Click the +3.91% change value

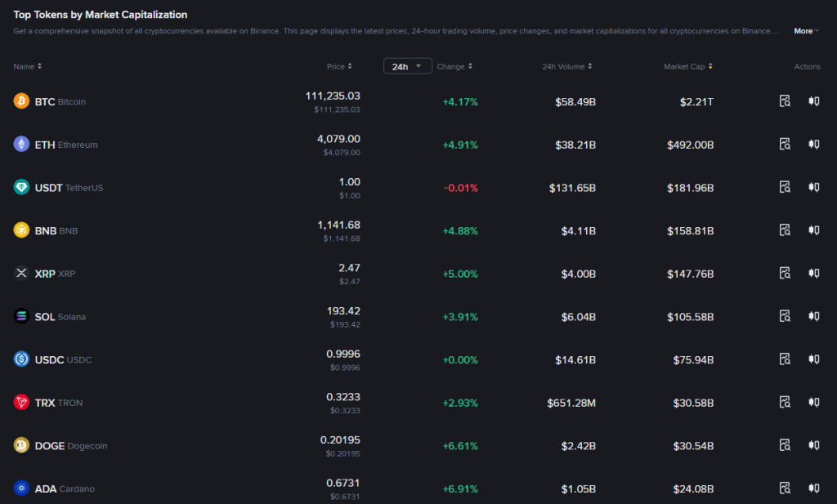[460, 317]
